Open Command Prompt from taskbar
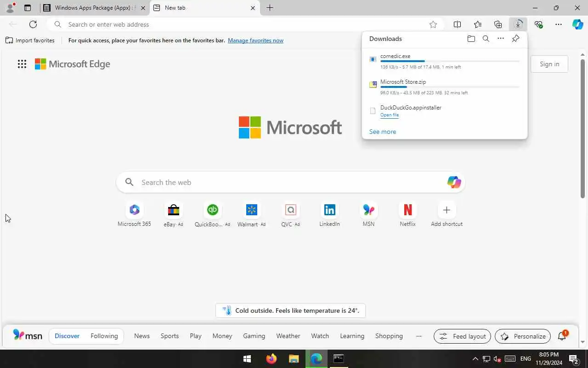The image size is (588, 368). pos(339,359)
